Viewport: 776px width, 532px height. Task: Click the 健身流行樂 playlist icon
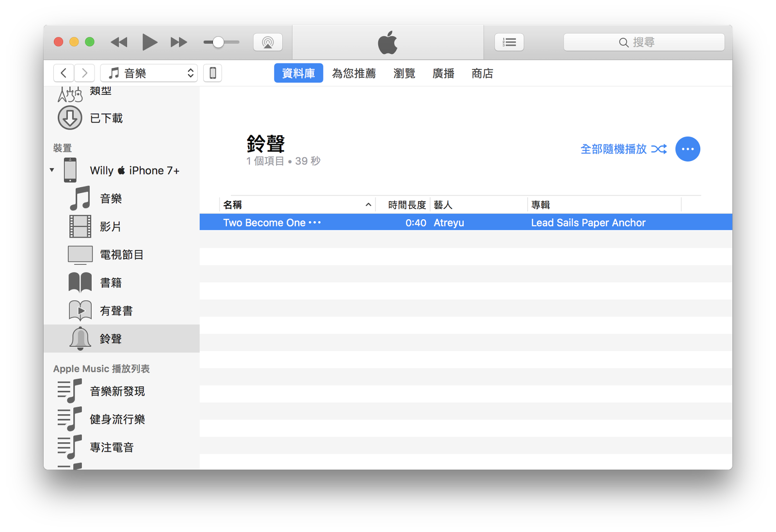69,419
